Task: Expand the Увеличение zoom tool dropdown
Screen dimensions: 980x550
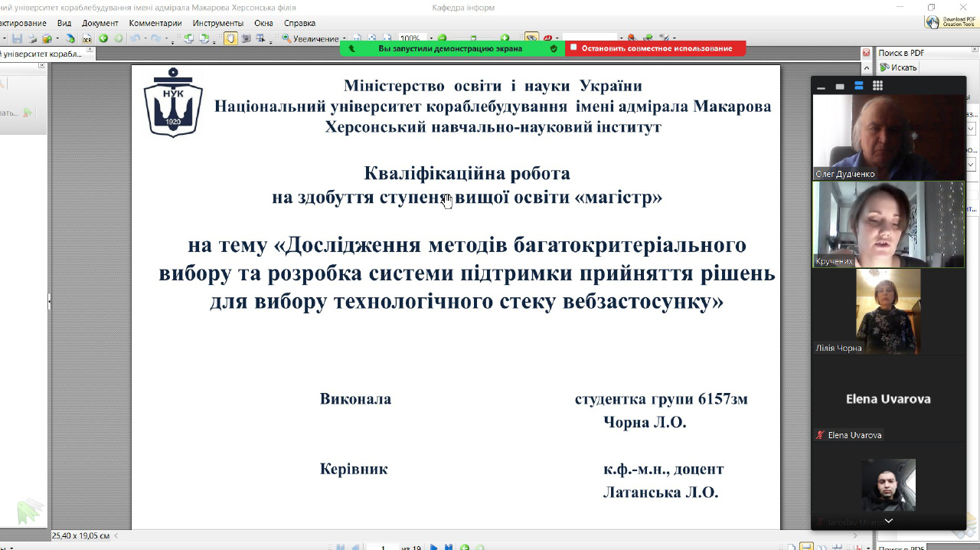Action: pyautogui.click(x=344, y=38)
